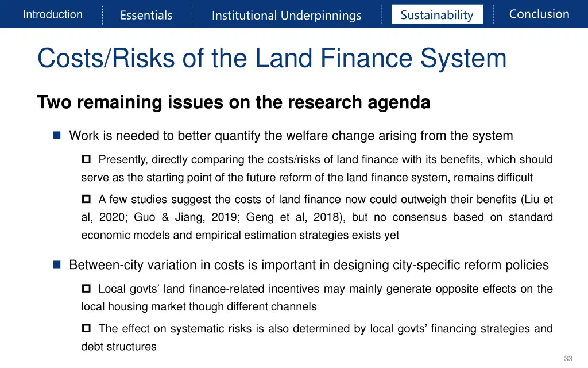The width and height of the screenshot is (588, 368).
Task: Go to Institutional Underpinnings tab
Action: pos(287,15)
